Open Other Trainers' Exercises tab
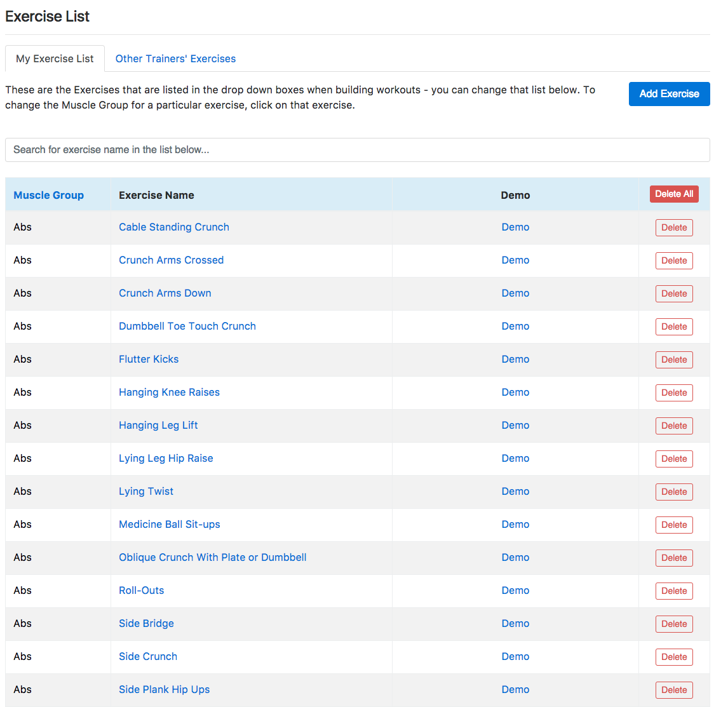 [x=175, y=58]
